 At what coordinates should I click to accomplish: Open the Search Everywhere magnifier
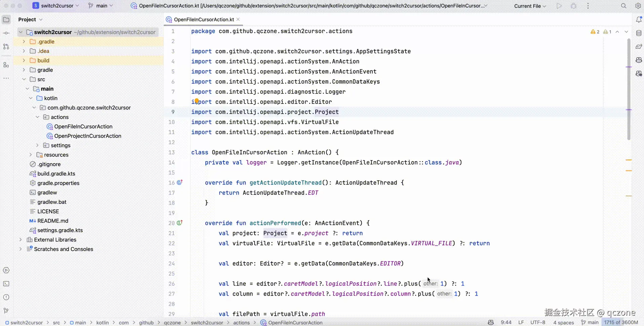623,6
